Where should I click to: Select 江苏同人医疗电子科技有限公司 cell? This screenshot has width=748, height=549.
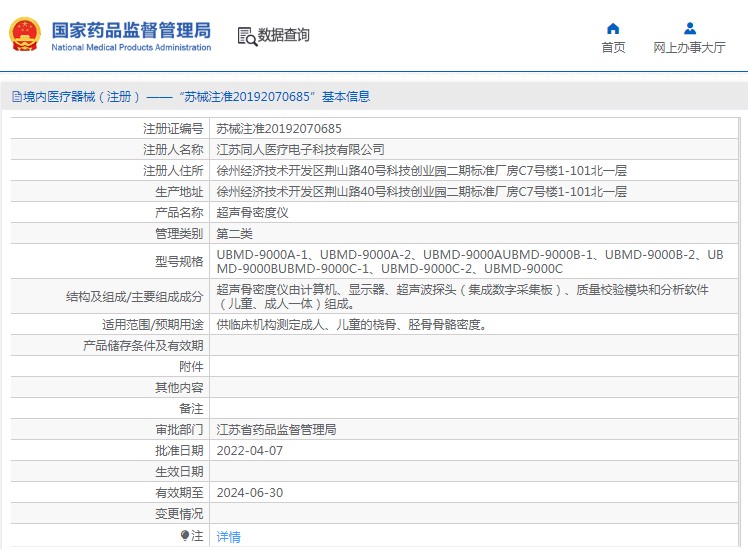tap(301, 150)
